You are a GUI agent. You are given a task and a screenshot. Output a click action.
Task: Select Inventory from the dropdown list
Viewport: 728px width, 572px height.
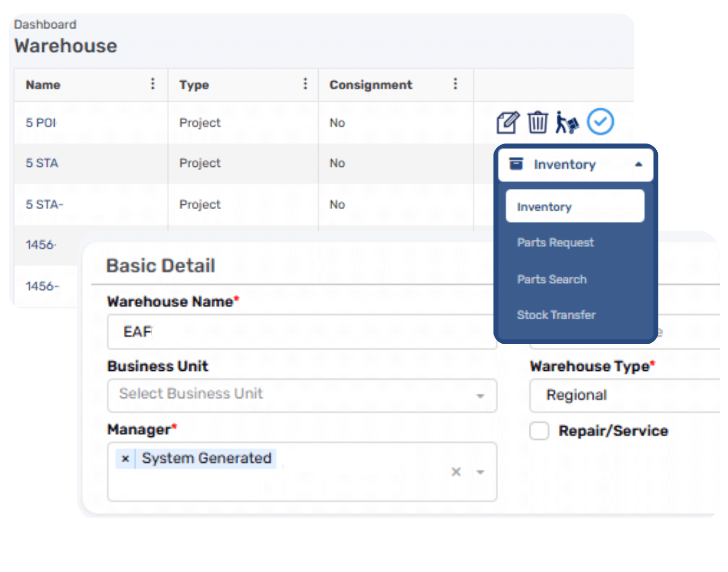(x=575, y=206)
